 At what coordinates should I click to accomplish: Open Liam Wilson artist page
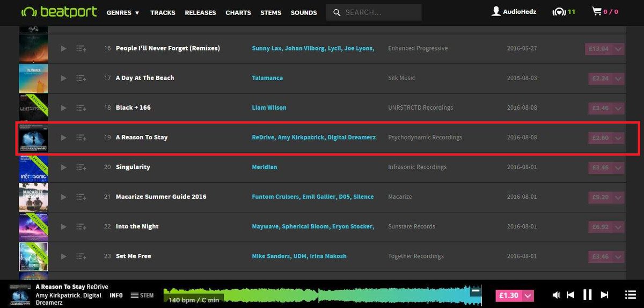click(269, 108)
